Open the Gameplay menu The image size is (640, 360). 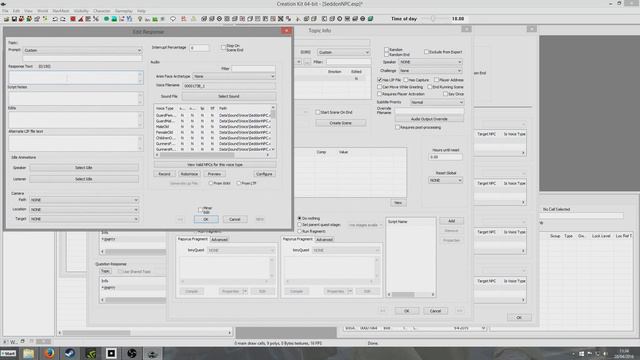[123, 11]
